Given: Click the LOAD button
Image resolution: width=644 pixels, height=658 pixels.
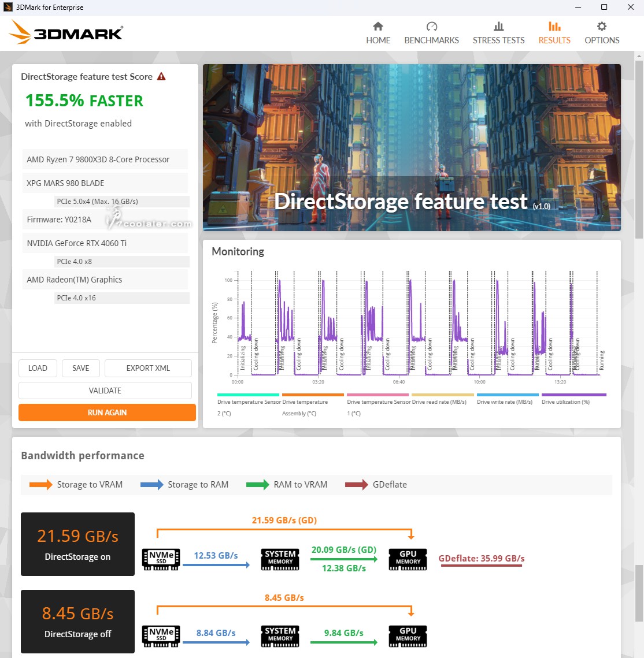Looking at the screenshot, I should pyautogui.click(x=38, y=368).
